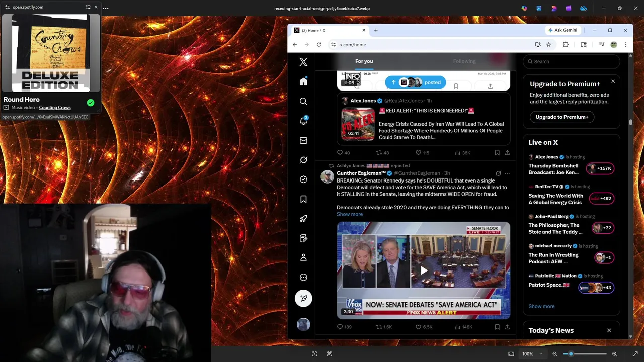Click Upgrade to Premium+ button
This screenshot has height=362, width=644.
point(562,117)
